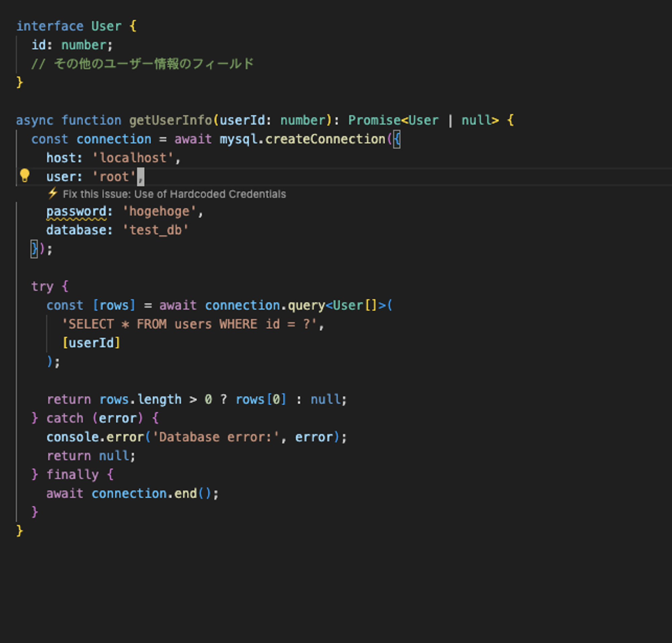The height and width of the screenshot is (643, 672).
Task: Click the interface User declaration name
Action: (x=106, y=27)
